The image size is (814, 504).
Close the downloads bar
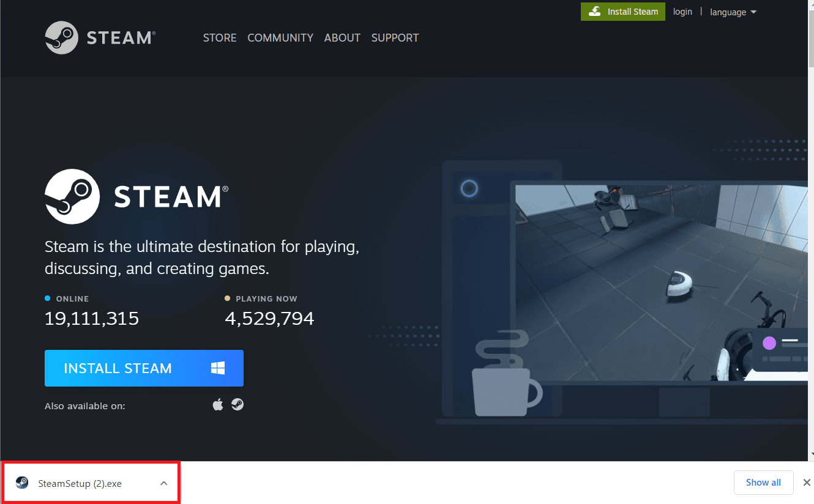[x=807, y=483]
